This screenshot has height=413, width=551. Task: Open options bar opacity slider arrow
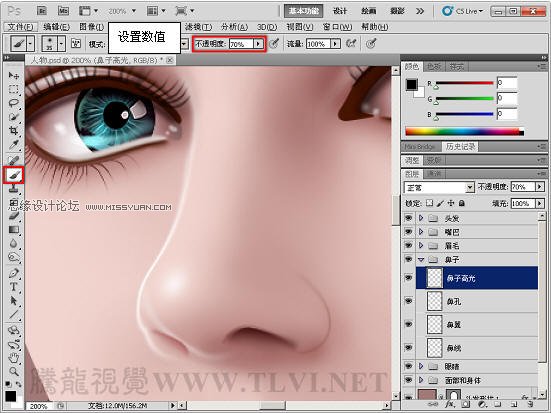coord(258,44)
